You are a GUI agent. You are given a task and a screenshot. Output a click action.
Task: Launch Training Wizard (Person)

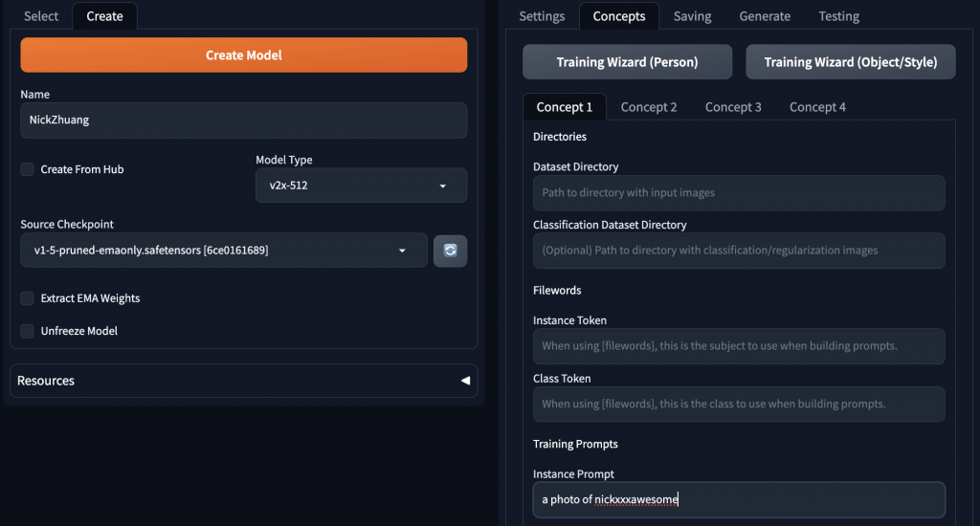coord(627,62)
